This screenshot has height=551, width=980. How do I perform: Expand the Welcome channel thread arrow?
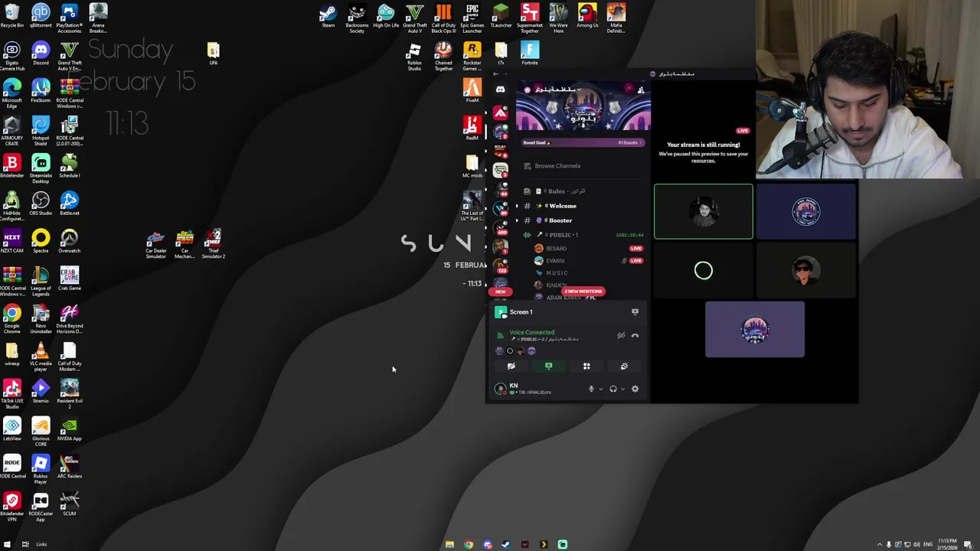pyautogui.click(x=517, y=206)
